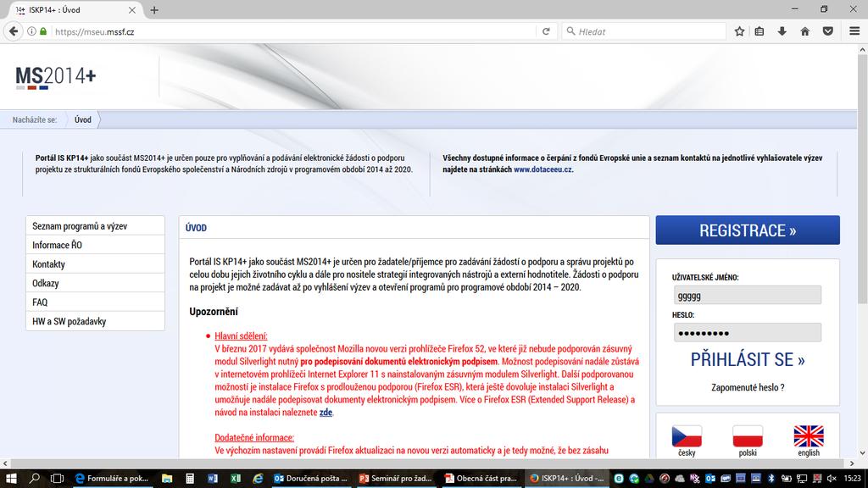Click the MS2014+ logo
This screenshot has width=868, height=488.
click(x=55, y=77)
